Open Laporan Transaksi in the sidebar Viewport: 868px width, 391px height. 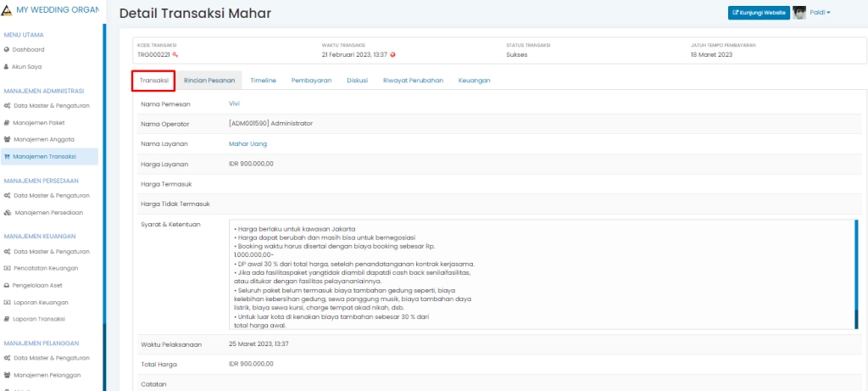(38, 319)
